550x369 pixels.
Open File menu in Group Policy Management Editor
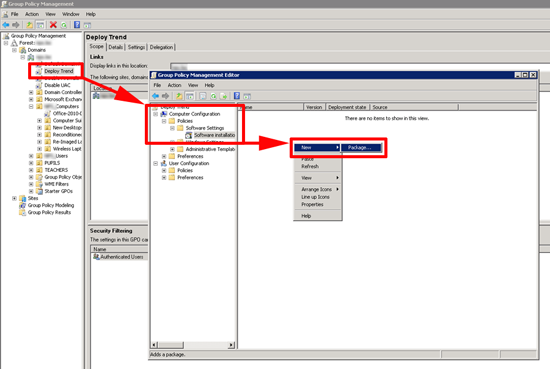[157, 85]
